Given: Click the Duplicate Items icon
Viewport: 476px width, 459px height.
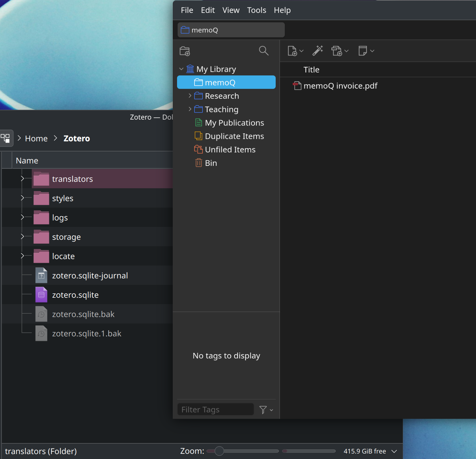Looking at the screenshot, I should 198,136.
